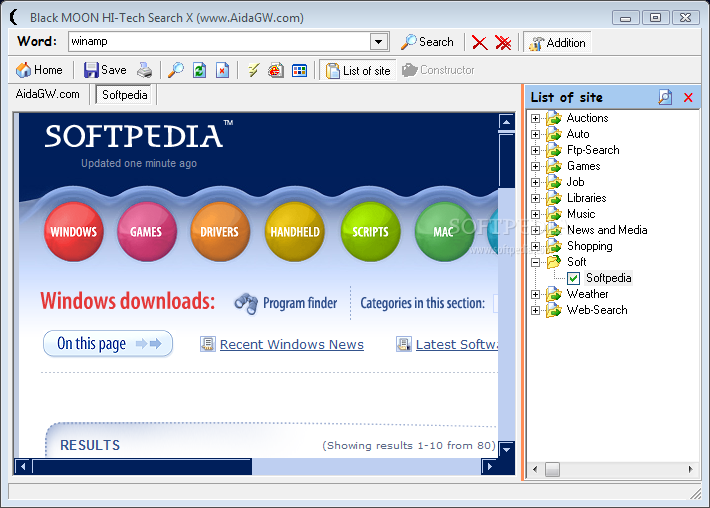Uncheck the Softpedia checkbox

[x=573, y=278]
